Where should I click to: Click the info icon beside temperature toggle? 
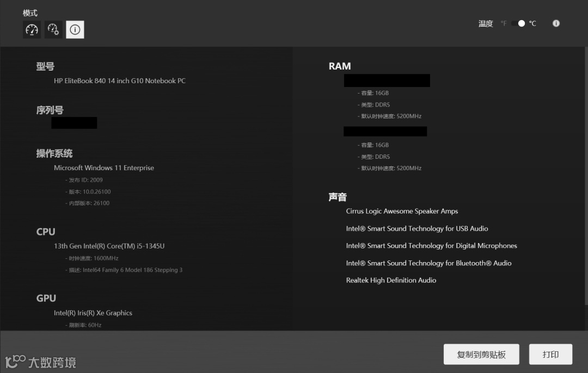(556, 23)
